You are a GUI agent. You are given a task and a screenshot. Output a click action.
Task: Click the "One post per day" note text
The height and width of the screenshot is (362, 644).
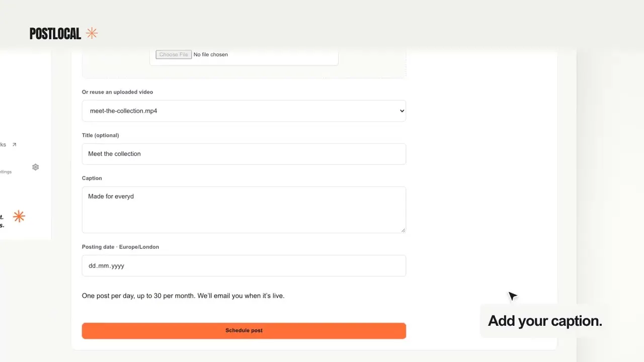pyautogui.click(x=183, y=296)
